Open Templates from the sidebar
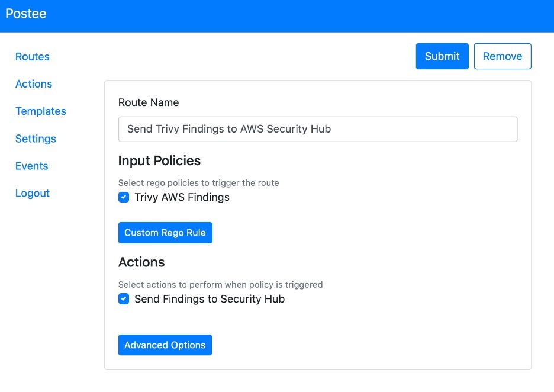This screenshot has width=554, height=392. pyautogui.click(x=41, y=111)
